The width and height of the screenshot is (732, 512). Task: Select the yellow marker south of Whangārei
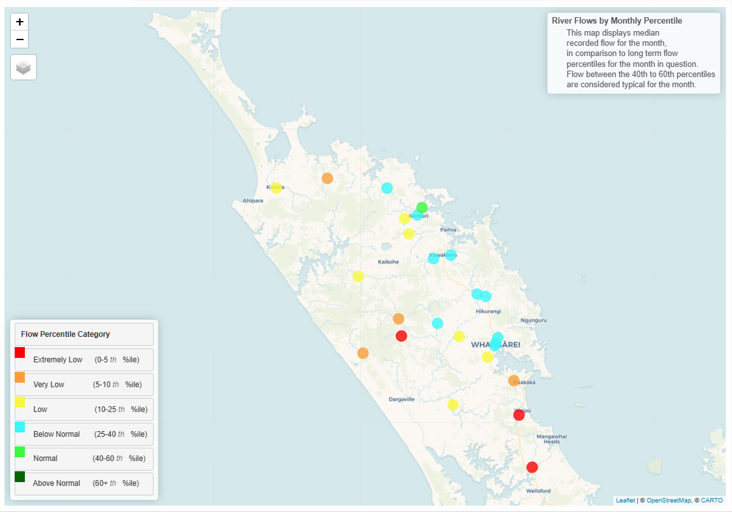tap(487, 357)
